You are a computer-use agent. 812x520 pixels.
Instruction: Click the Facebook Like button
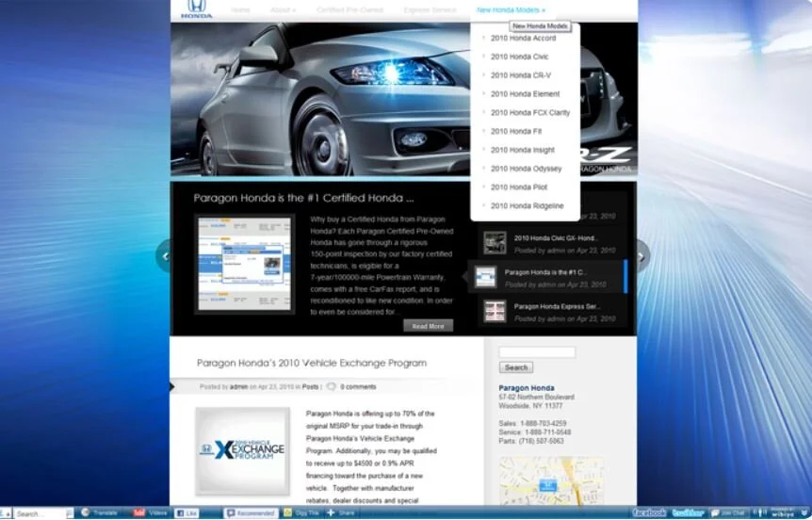[x=187, y=513]
